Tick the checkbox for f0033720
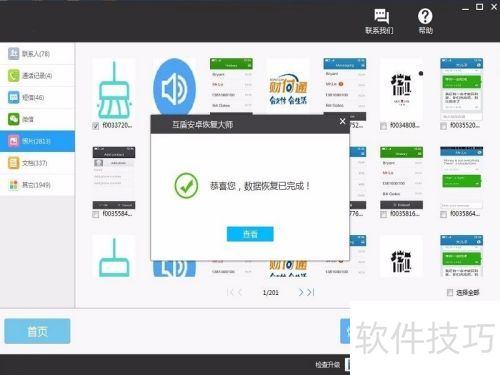The width and height of the screenshot is (500, 375). point(96,126)
